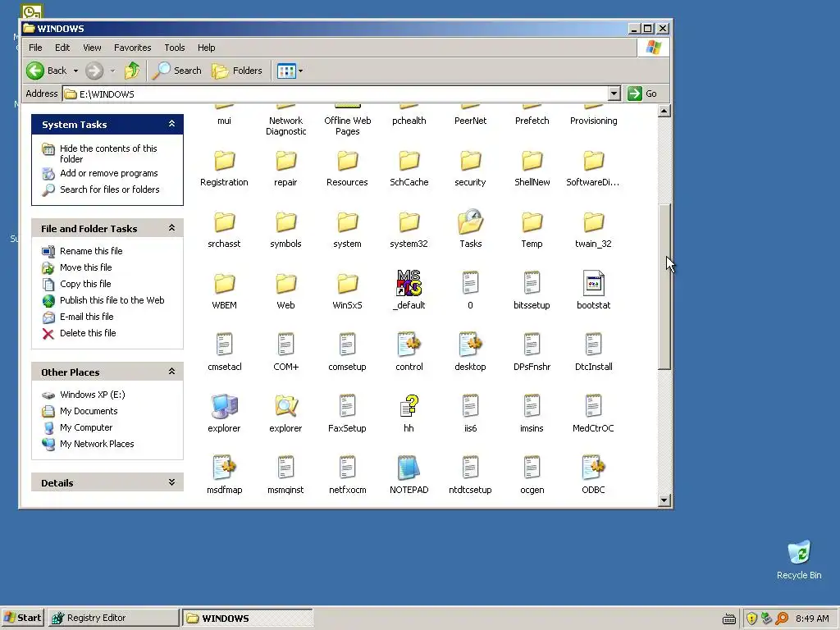Select the bootstat file icon
This screenshot has width=840, height=630.
[x=593, y=283]
